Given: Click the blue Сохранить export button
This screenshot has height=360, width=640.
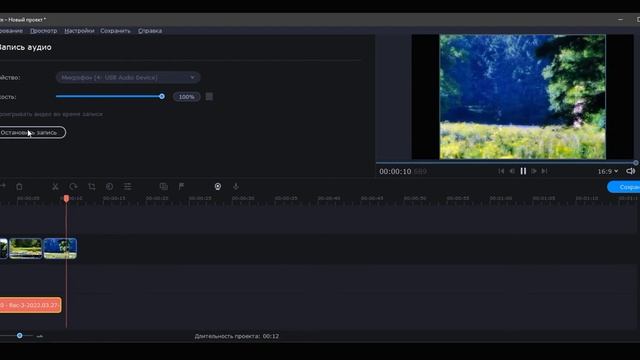Looking at the screenshot, I should pos(624,187).
